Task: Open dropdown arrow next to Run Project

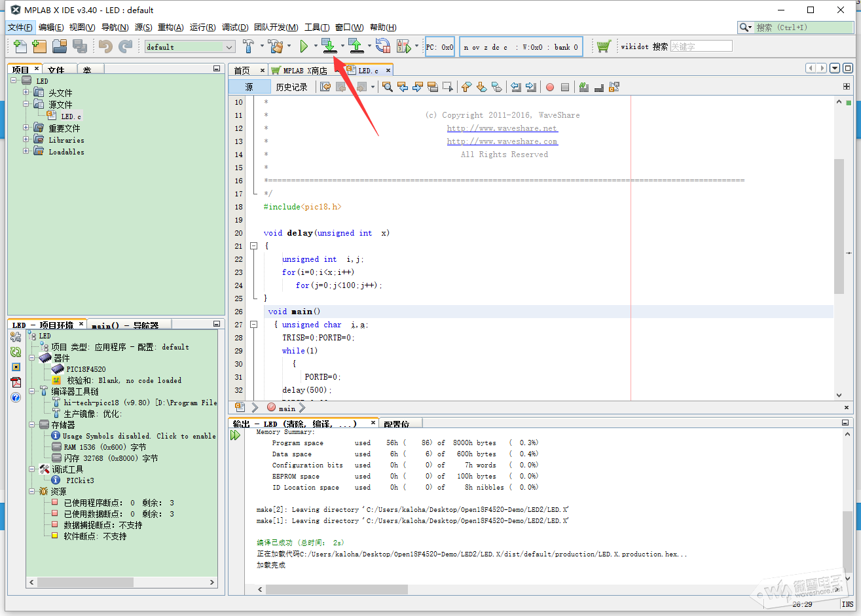Action: click(316, 46)
